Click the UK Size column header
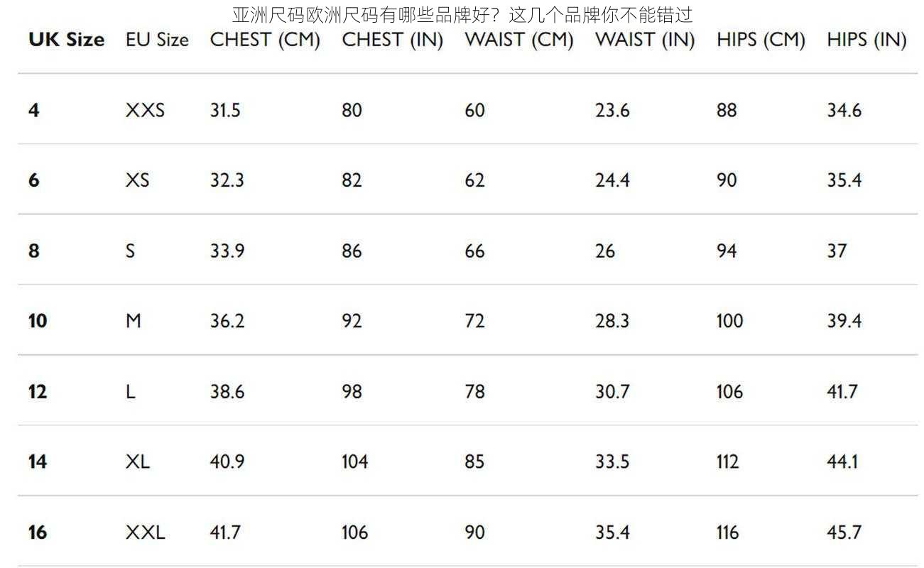The height and width of the screenshot is (568, 924). pos(66,40)
